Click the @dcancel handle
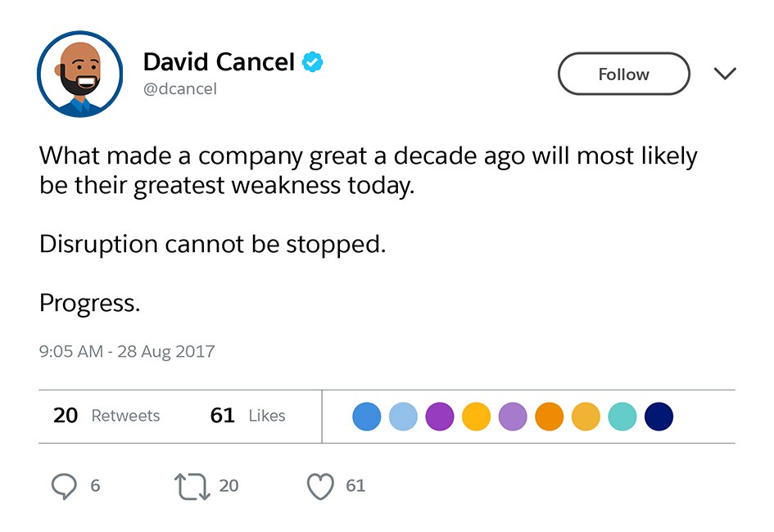Image resolution: width=774 pixels, height=532 pixels. tap(180, 89)
